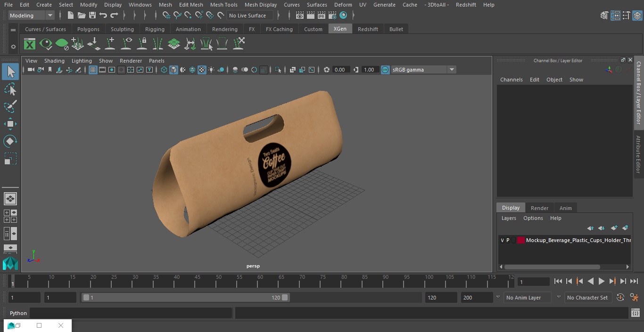Switch to the Anim layer tab
The image size is (644, 332).
tap(565, 208)
